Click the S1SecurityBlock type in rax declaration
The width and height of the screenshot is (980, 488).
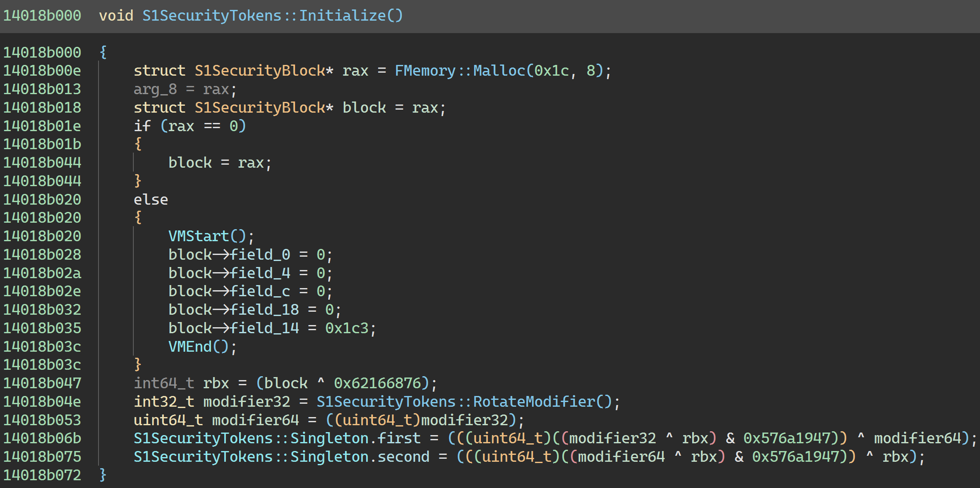click(259, 71)
